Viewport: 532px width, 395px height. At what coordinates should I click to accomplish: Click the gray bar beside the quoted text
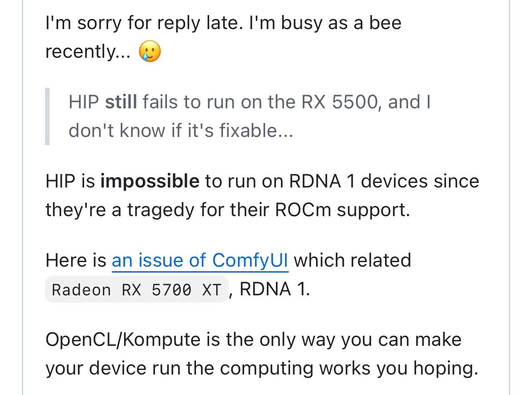click(x=47, y=116)
